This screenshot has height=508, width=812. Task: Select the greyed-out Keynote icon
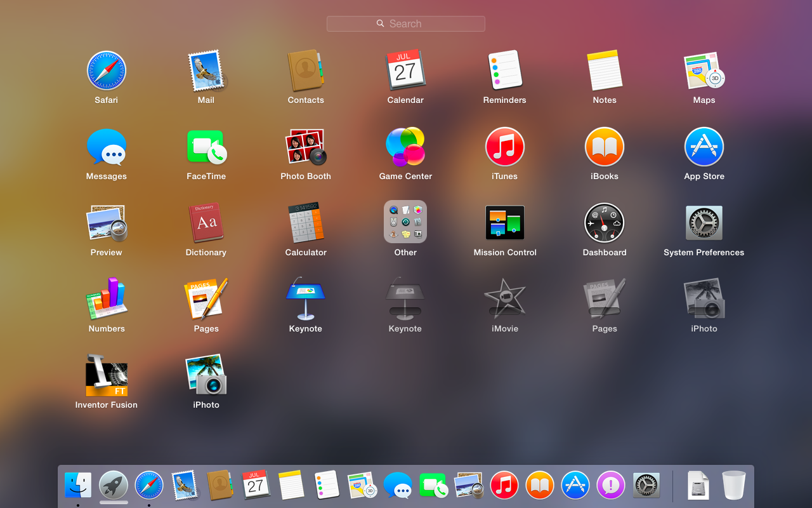click(405, 299)
